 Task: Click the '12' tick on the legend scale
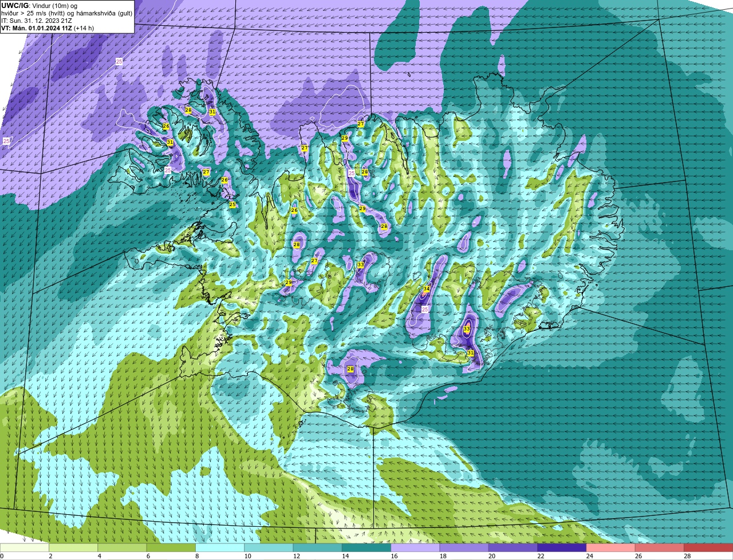click(296, 556)
